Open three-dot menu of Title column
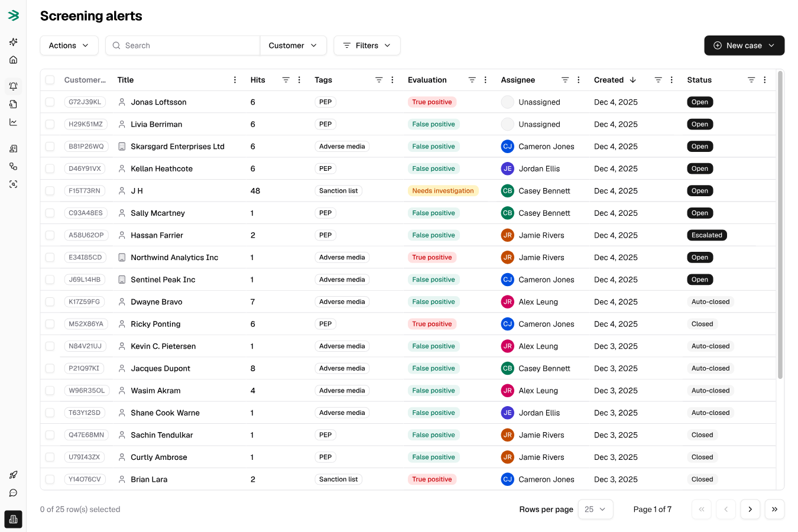 coord(235,80)
